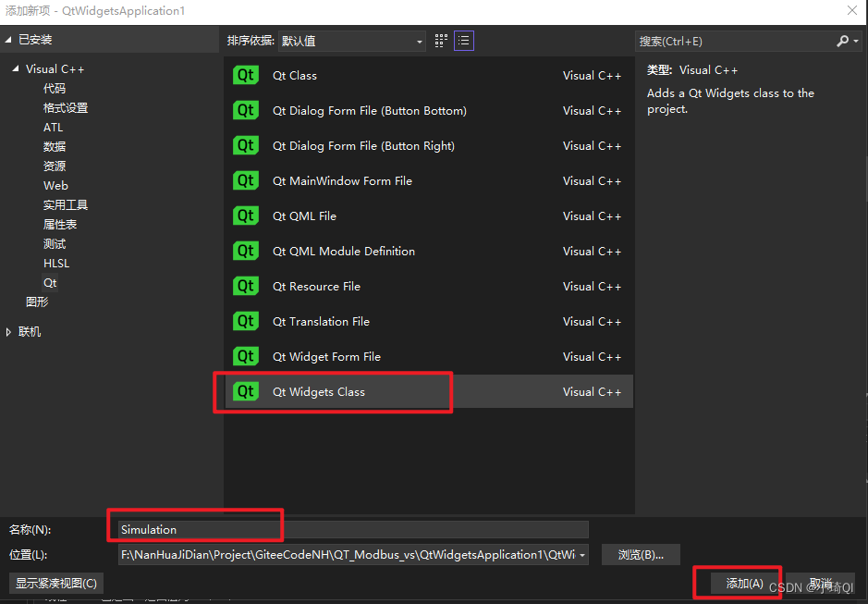The height and width of the screenshot is (604, 868).
Task: Click the 搜索(Ctrl+E) search box
Action: click(736, 41)
